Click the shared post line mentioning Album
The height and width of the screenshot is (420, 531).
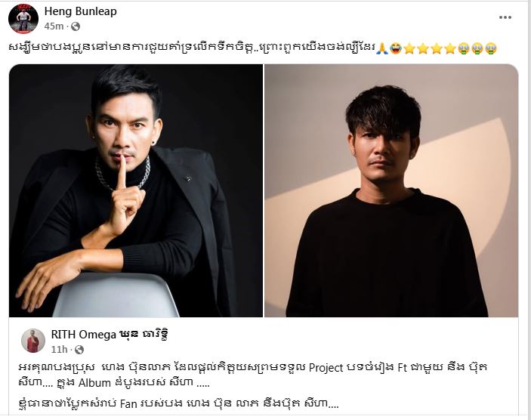point(114,383)
